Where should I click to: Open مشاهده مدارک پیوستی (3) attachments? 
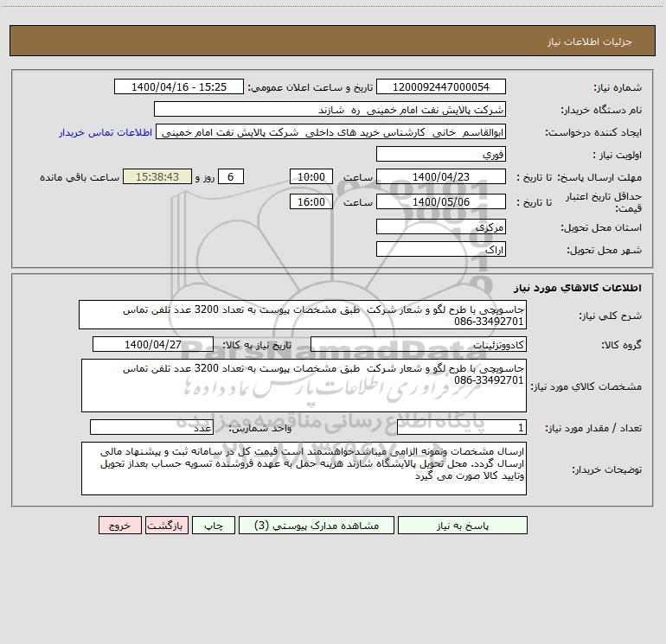coord(317,525)
